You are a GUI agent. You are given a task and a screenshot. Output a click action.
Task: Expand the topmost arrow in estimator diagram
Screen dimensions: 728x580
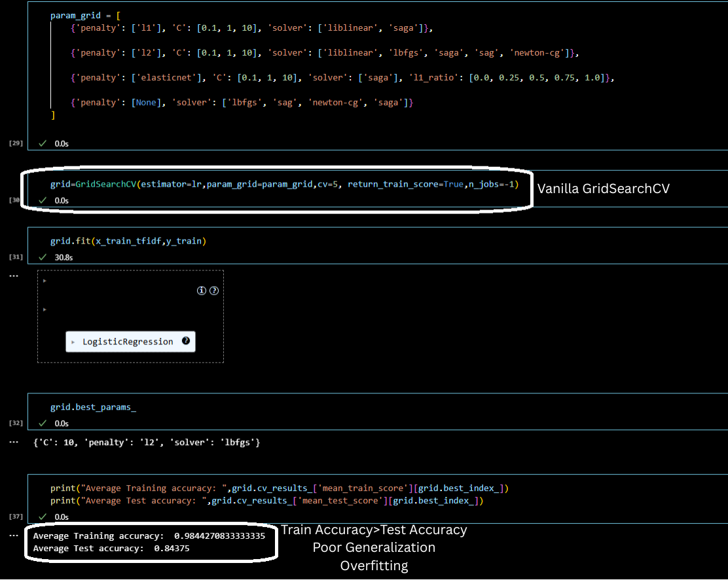pyautogui.click(x=45, y=280)
